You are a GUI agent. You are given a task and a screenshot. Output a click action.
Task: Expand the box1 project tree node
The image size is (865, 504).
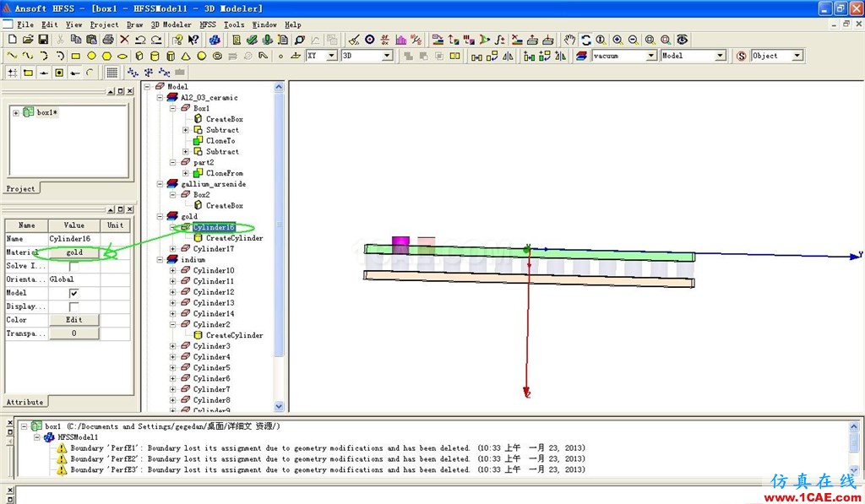(x=16, y=113)
